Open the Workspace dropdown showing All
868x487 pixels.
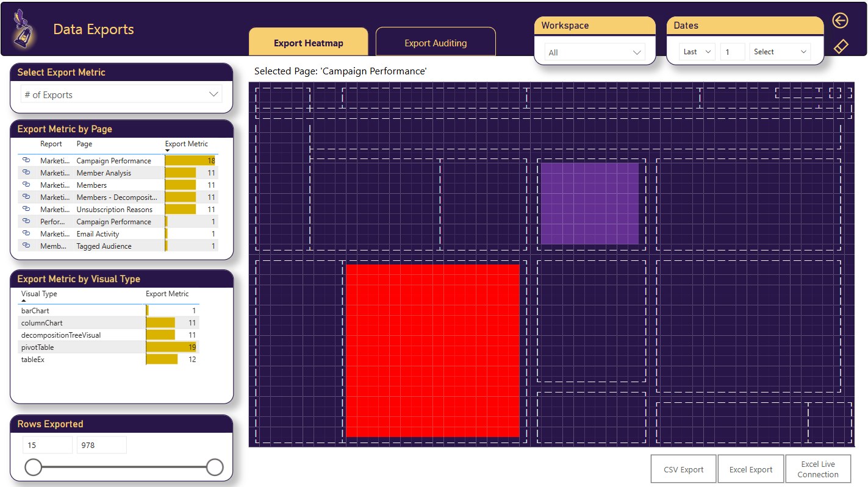coord(638,52)
